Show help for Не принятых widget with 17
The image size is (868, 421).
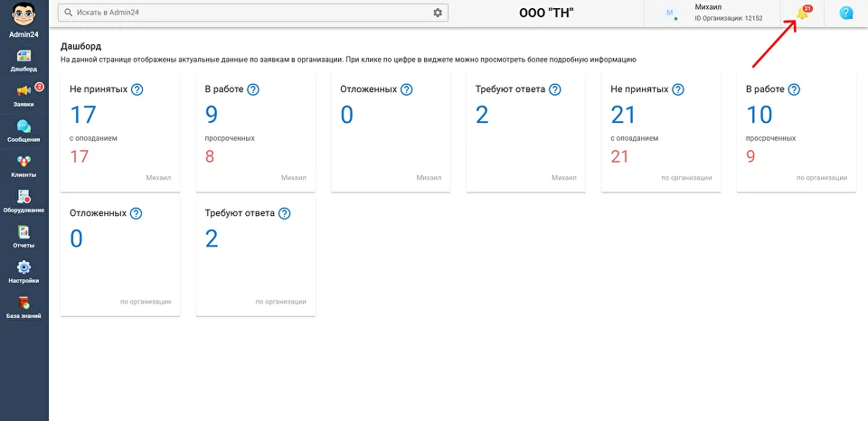[137, 89]
